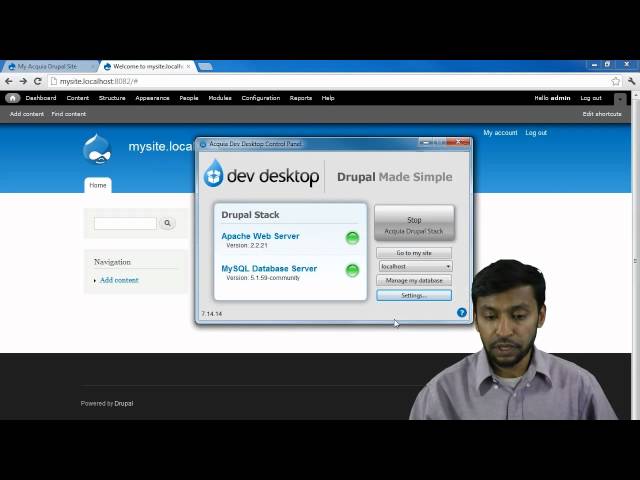Open the Content admin menu
This screenshot has height=480, width=640.
click(78, 98)
